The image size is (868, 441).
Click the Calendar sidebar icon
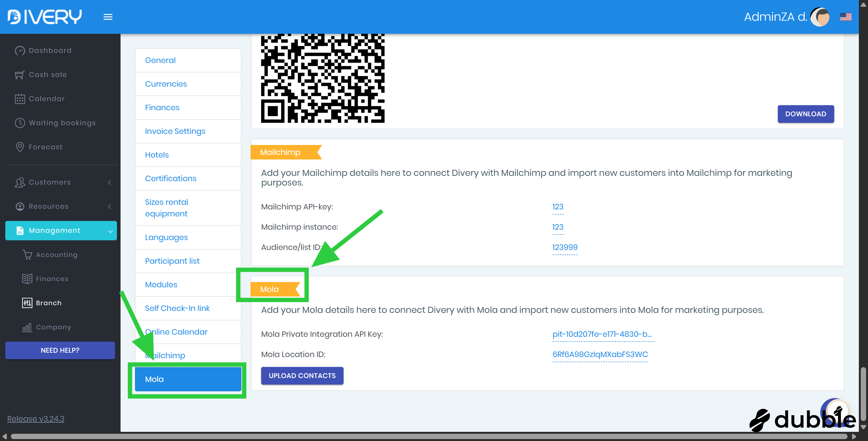(x=20, y=99)
